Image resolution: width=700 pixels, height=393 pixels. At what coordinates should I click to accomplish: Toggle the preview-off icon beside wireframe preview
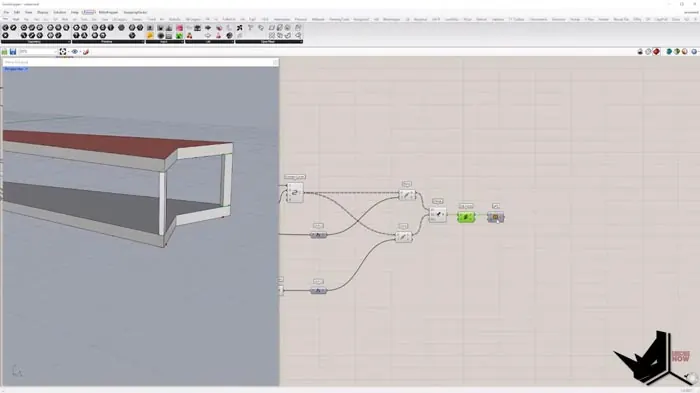click(x=640, y=52)
